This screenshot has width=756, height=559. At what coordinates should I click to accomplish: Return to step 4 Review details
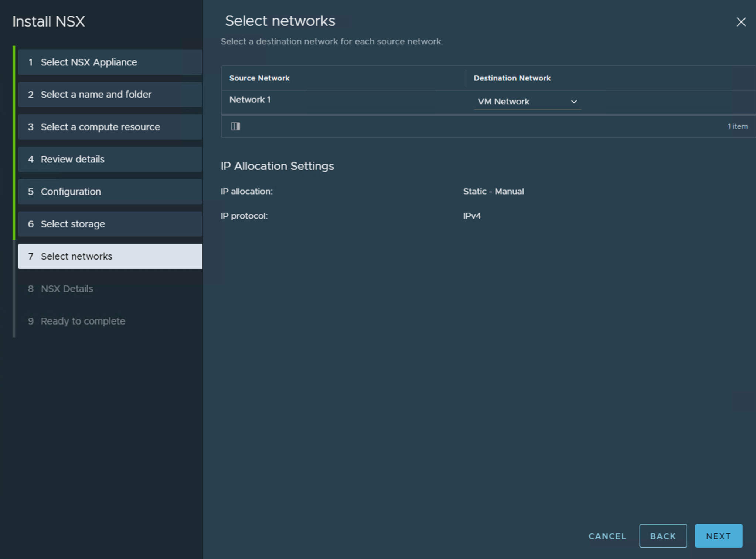pyautogui.click(x=110, y=159)
